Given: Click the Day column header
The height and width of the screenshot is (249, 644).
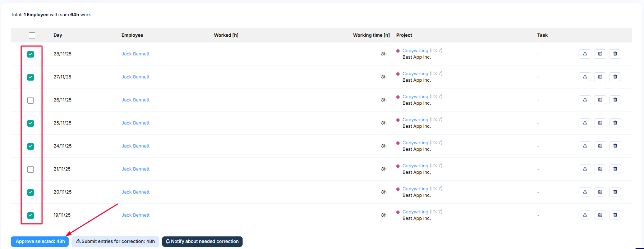Looking at the screenshot, I should (58, 35).
